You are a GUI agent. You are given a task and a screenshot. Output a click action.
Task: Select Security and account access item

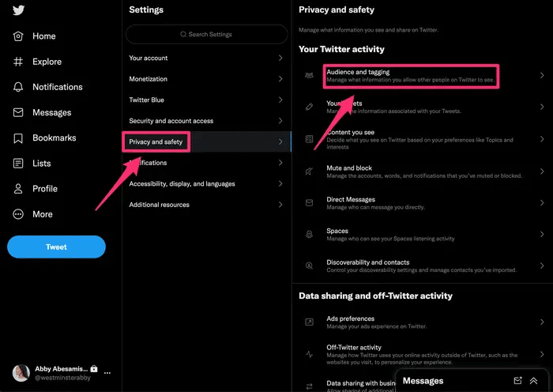(x=207, y=121)
